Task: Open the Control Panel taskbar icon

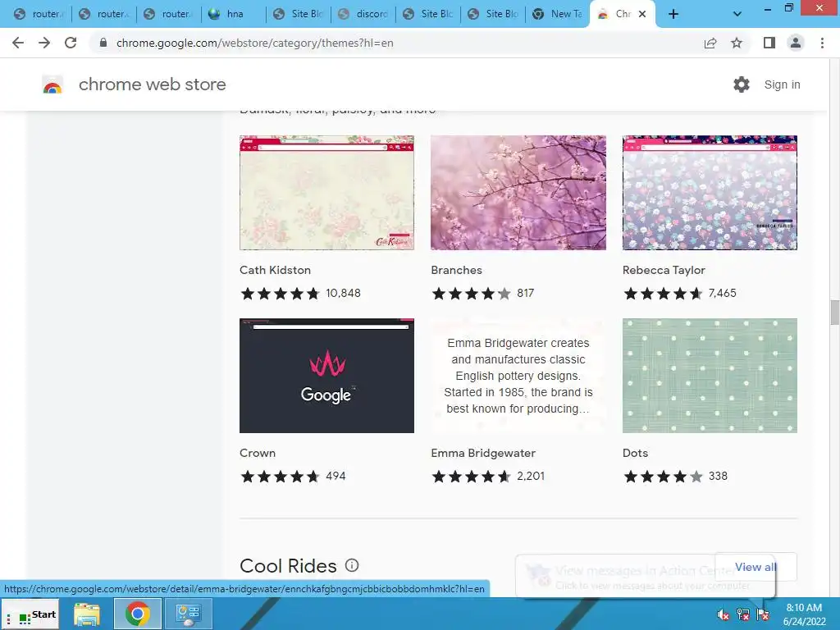Action: [188, 614]
